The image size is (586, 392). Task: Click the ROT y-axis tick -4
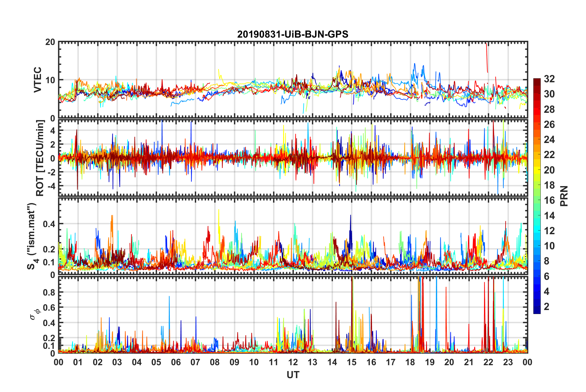pyautogui.click(x=52, y=186)
